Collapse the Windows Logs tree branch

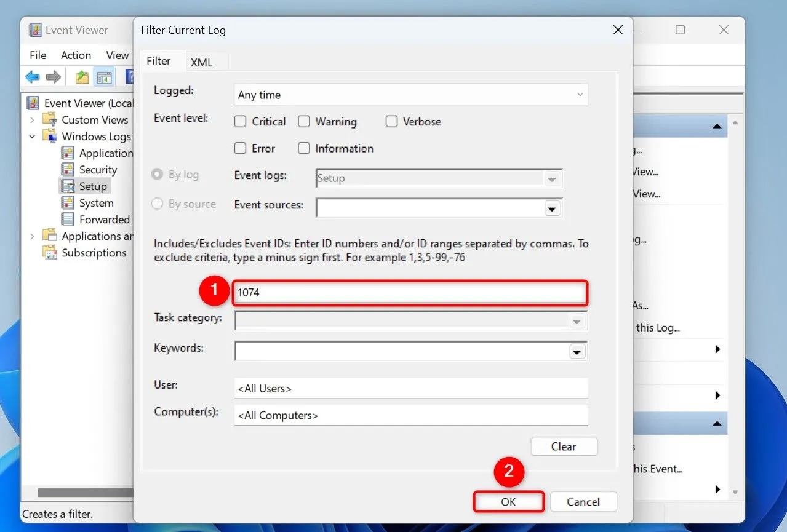click(31, 136)
